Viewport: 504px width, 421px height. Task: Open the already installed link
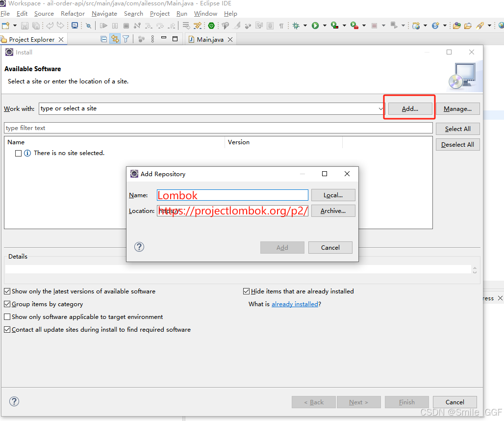[295, 304]
